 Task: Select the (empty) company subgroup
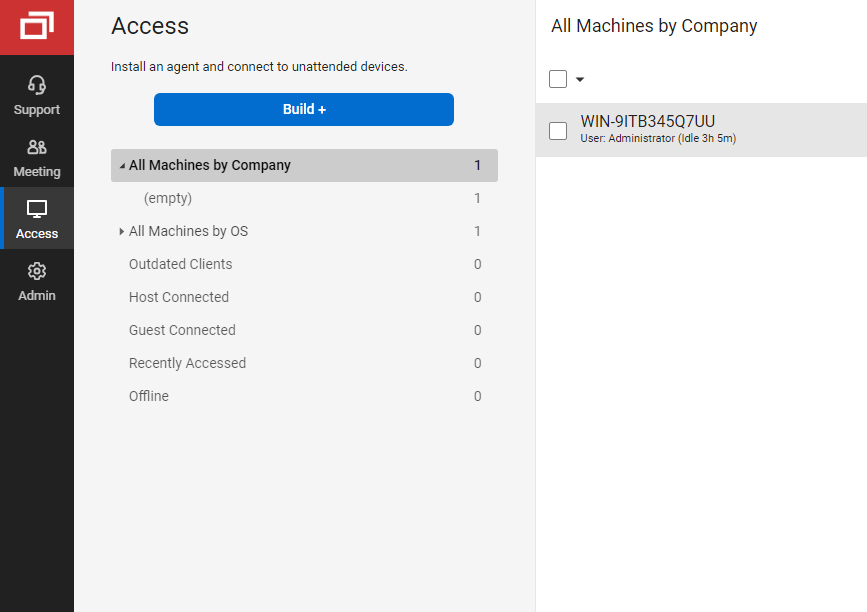(168, 198)
